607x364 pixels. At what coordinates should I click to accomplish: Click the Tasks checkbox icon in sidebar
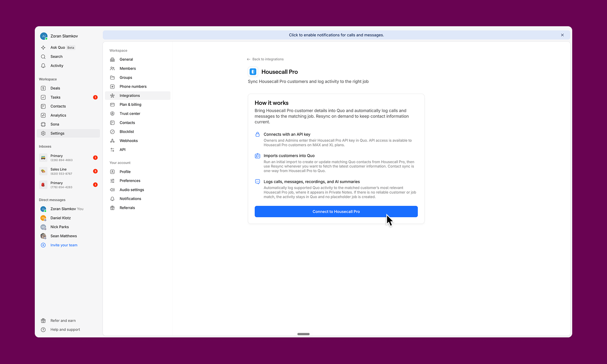click(43, 97)
